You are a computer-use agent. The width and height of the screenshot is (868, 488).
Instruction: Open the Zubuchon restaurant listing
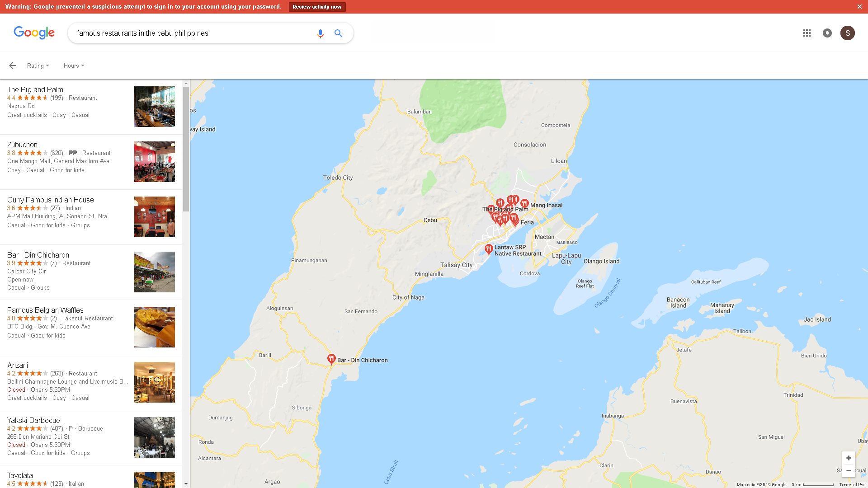22,145
